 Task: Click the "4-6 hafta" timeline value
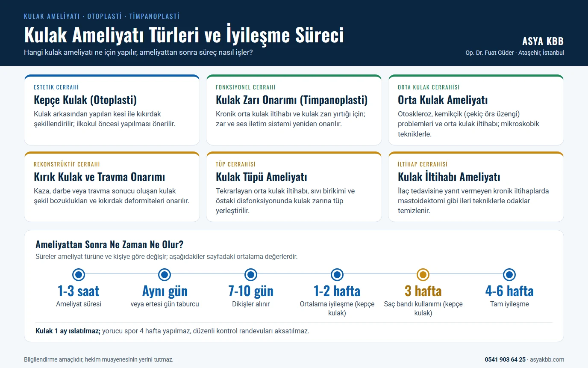click(509, 291)
